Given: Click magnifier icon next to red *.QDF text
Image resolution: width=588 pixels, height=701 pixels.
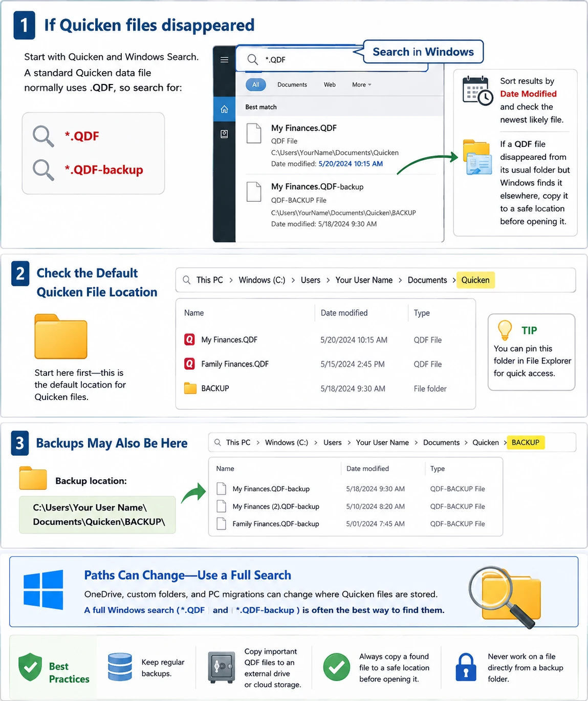Looking at the screenshot, I should (x=43, y=136).
